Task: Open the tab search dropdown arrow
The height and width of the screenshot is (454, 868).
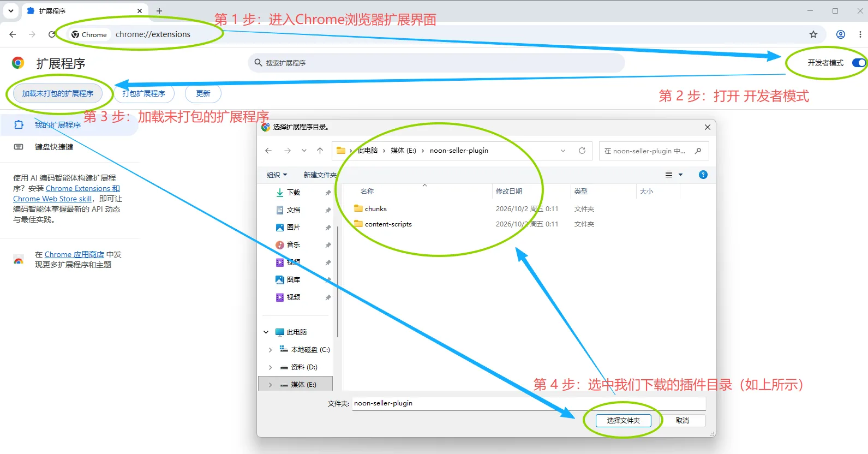Action: click(x=11, y=11)
